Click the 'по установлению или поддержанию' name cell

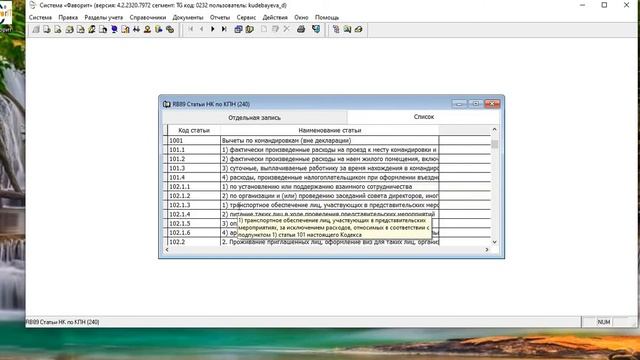pos(330,187)
